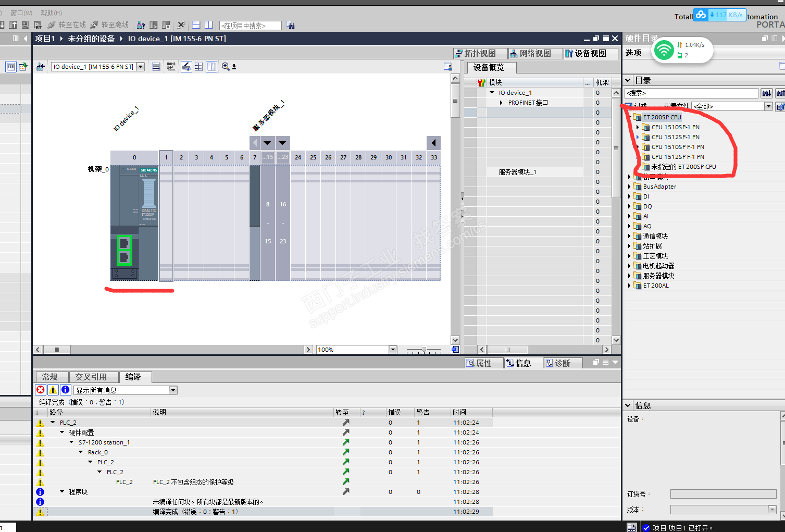Expand the AQ catalog folder
The height and width of the screenshot is (532, 785).
pyautogui.click(x=629, y=226)
